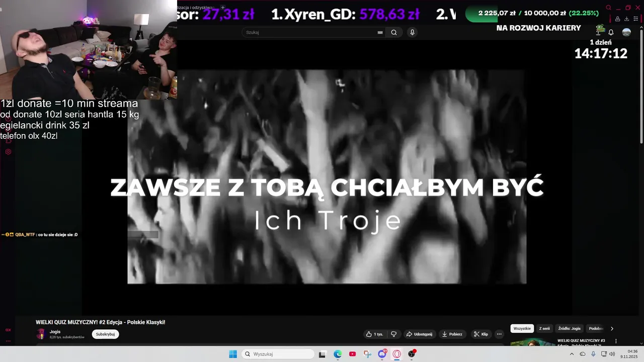Click the video title WIELKI QUIZ MUZYCZNY #2
Viewport: 644px width, 362px height.
100,322
